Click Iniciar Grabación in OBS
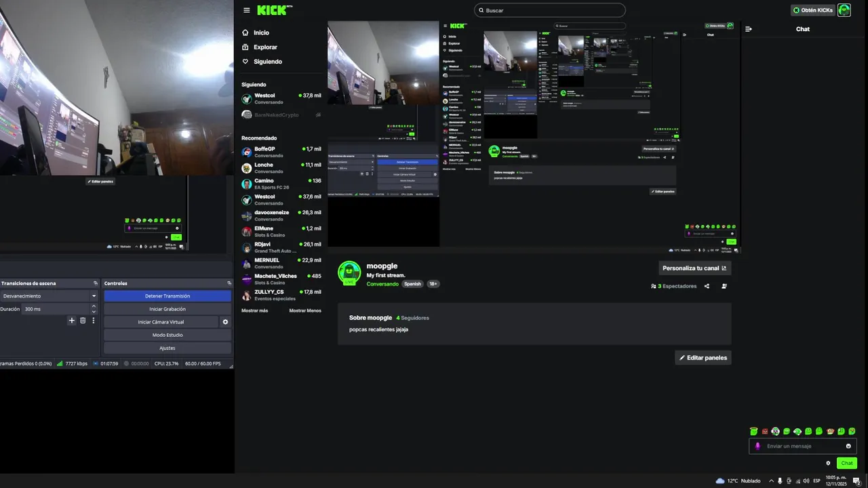 [167, 309]
